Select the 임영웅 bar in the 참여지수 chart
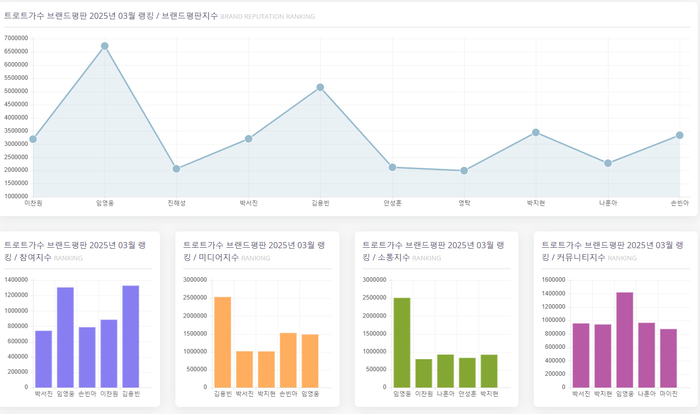 (65, 337)
